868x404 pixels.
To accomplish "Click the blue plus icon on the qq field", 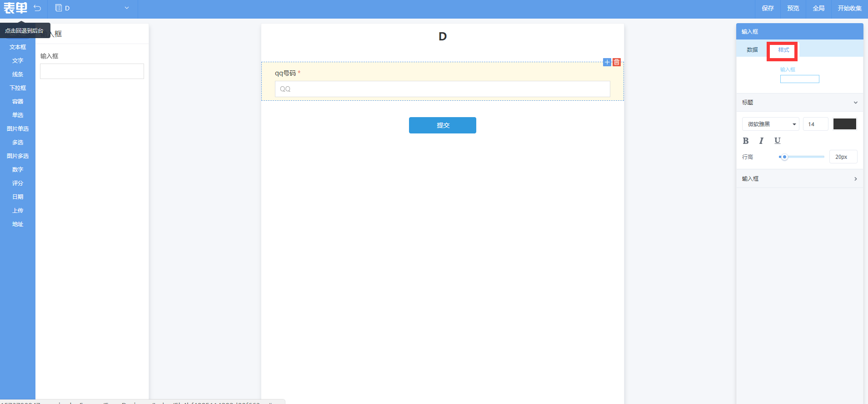I will (x=607, y=62).
